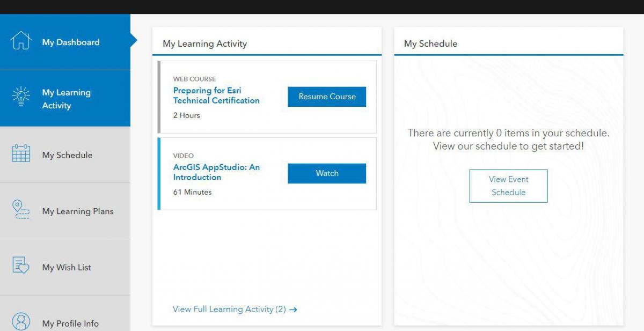Screen dimensions: 644x331
Task: Click the My Learning Activity panel heading
Action: tap(205, 43)
